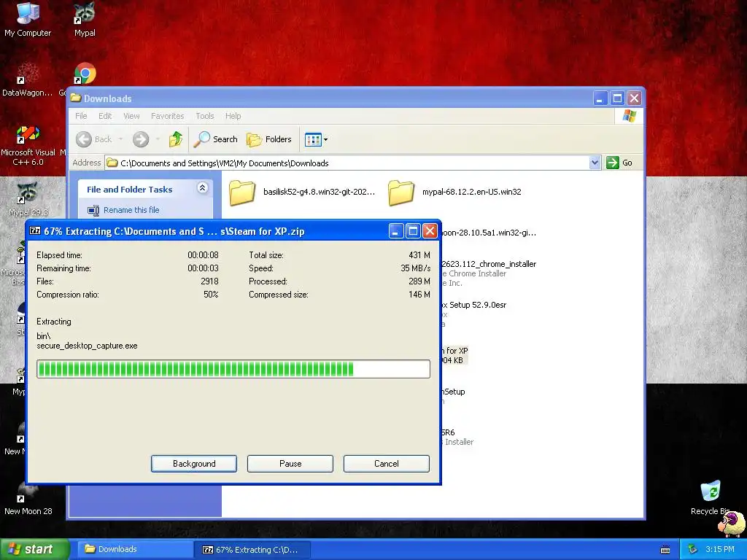Click the green extraction progress bar

[x=233, y=369]
